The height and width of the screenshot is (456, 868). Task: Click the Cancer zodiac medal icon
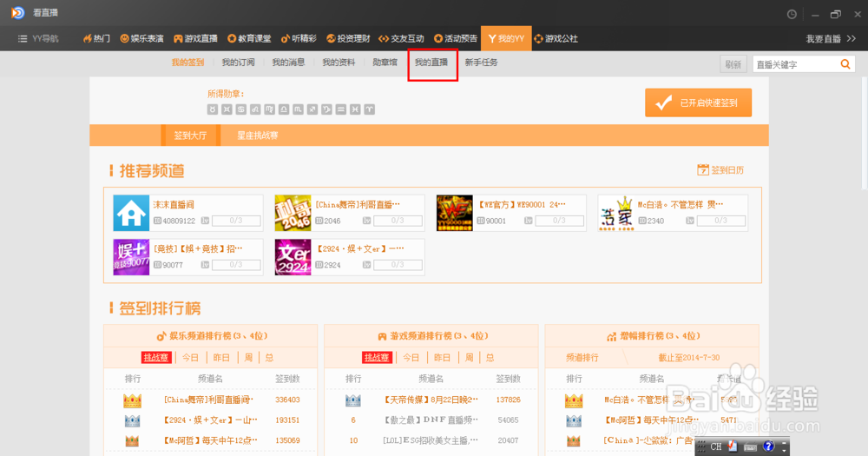(240, 109)
